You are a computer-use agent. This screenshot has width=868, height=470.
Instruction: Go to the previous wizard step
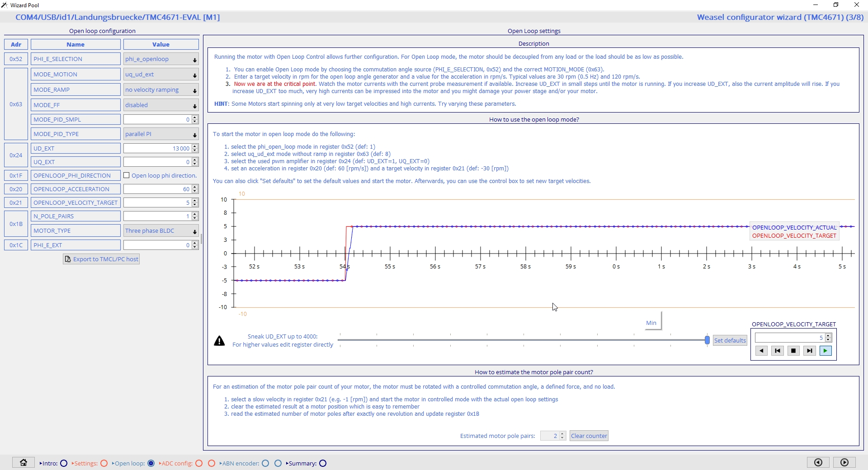[x=818, y=462]
